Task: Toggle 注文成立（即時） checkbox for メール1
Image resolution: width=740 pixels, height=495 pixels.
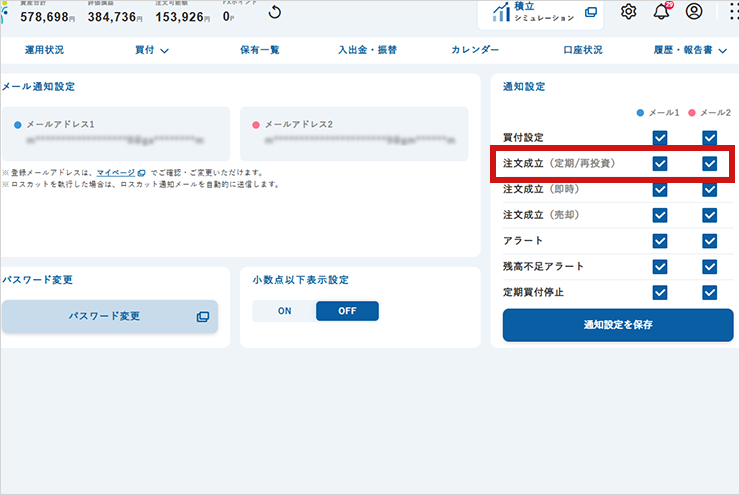Action: point(660,190)
